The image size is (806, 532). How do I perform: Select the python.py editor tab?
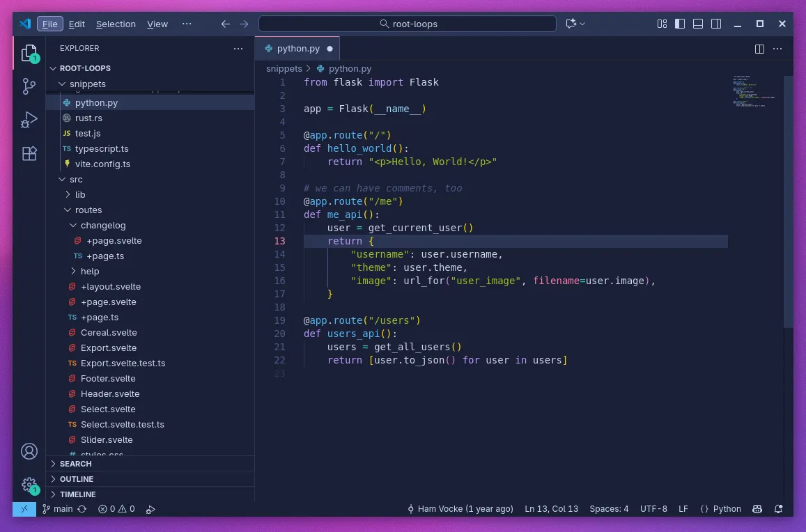pyautogui.click(x=297, y=49)
